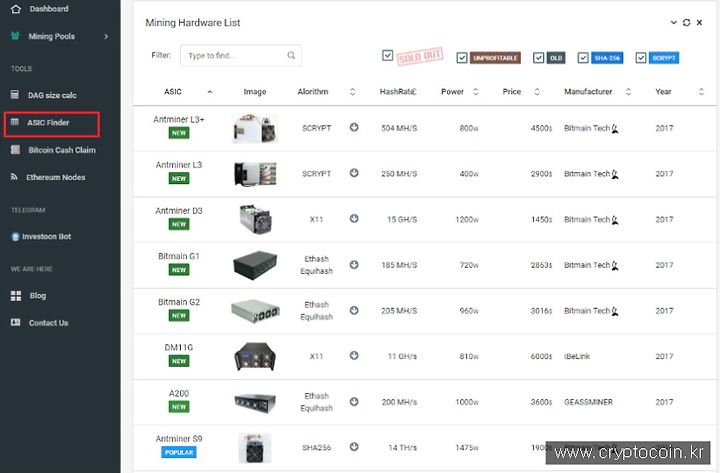
Task: Sort by ASIC column arrow
Action: point(210,92)
